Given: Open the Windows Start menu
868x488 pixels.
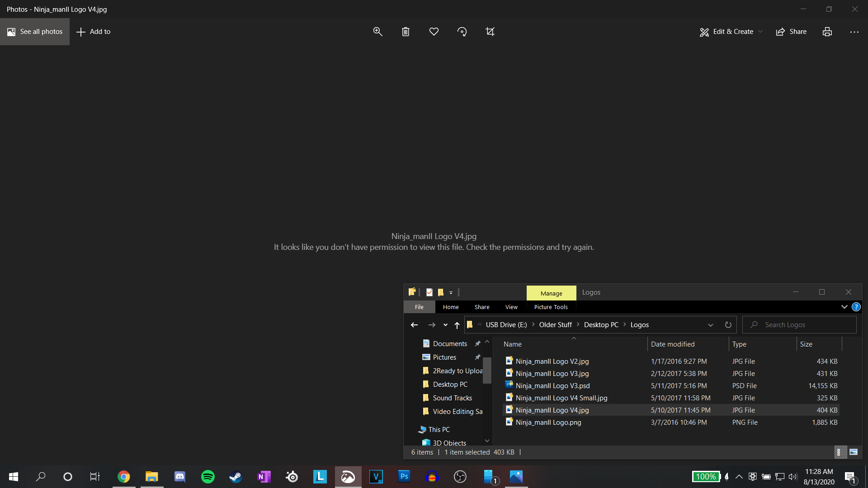Looking at the screenshot, I should [14, 477].
